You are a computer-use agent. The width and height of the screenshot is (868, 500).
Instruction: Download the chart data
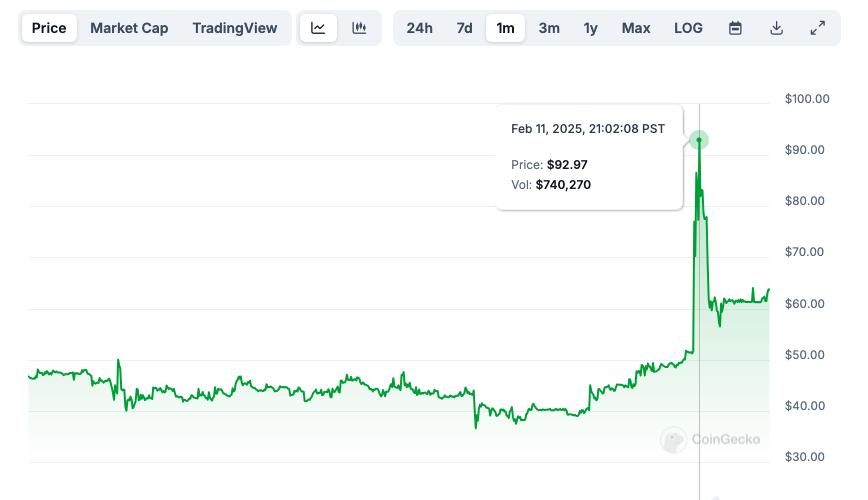tap(776, 28)
